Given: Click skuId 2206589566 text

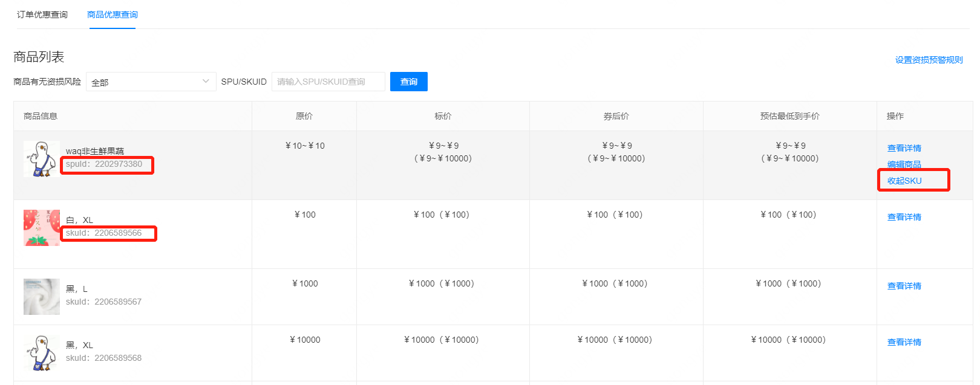Looking at the screenshot, I should [104, 233].
